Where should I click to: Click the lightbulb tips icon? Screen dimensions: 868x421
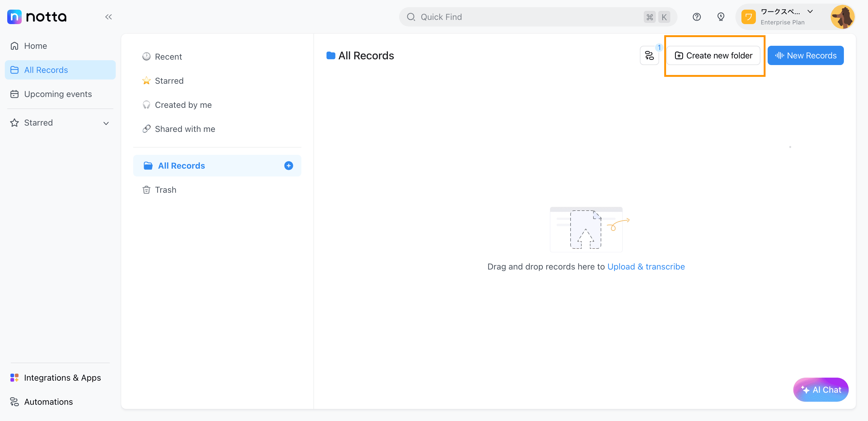tap(721, 17)
